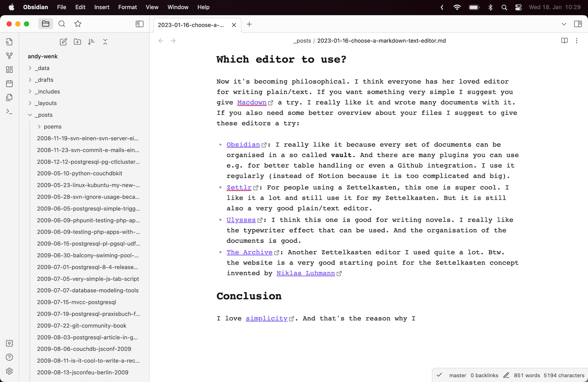Open the Wi-Fi menu bar icon

pos(457,7)
